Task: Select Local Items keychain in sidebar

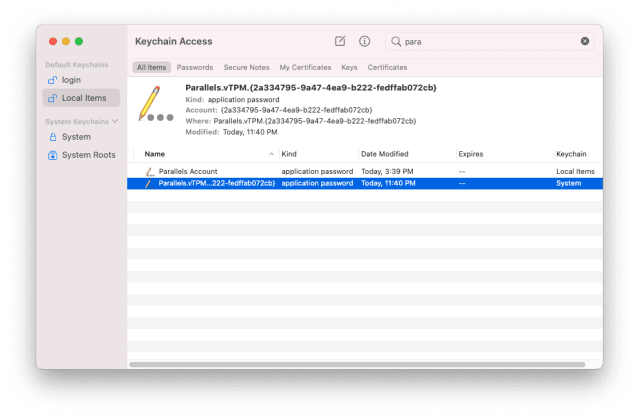Action: pos(82,97)
